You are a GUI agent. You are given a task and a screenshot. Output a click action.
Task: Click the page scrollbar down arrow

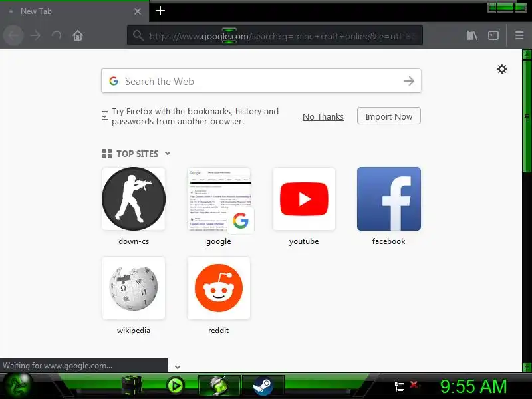click(527, 367)
